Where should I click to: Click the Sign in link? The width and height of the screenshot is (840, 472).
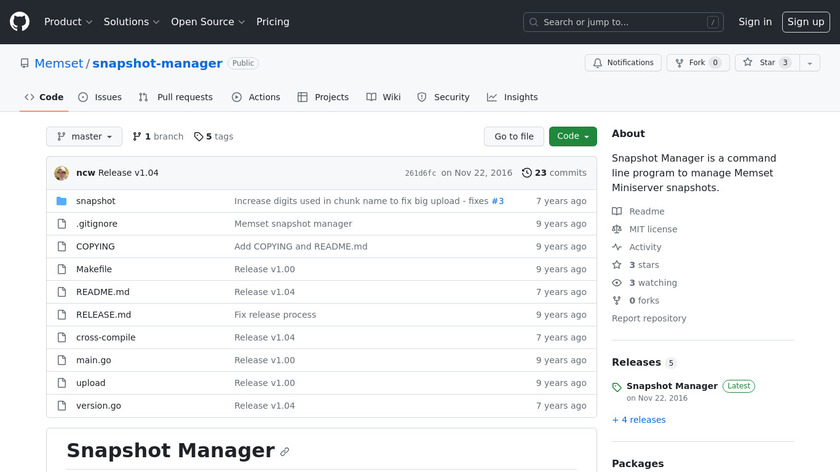coord(755,22)
